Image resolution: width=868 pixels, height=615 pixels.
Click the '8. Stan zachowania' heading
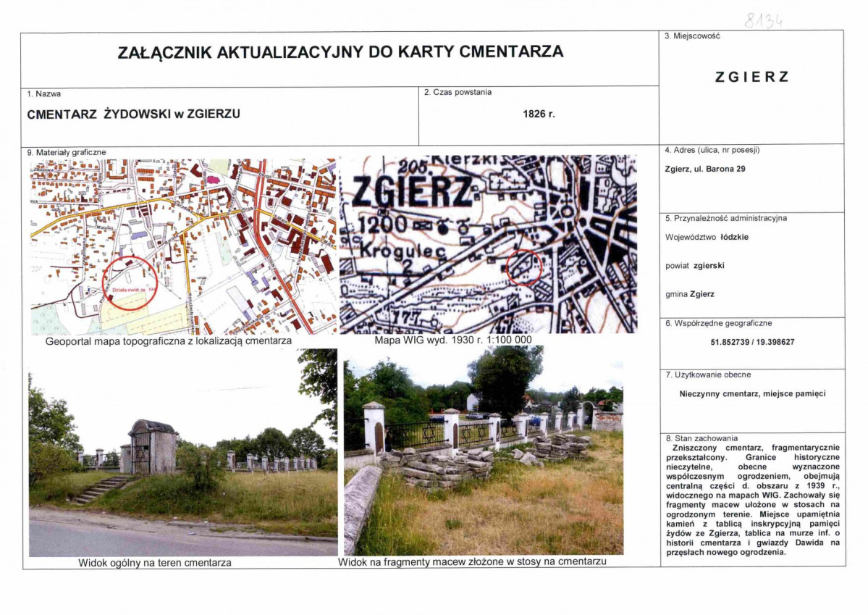[702, 438]
